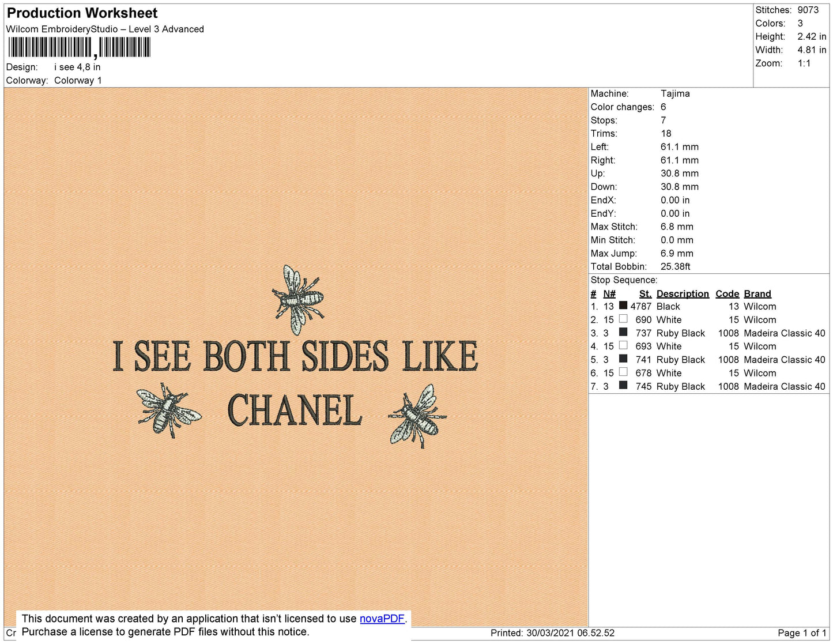The image size is (833, 644).
Task: Click the bee above the embroidery text
Action: (298, 300)
